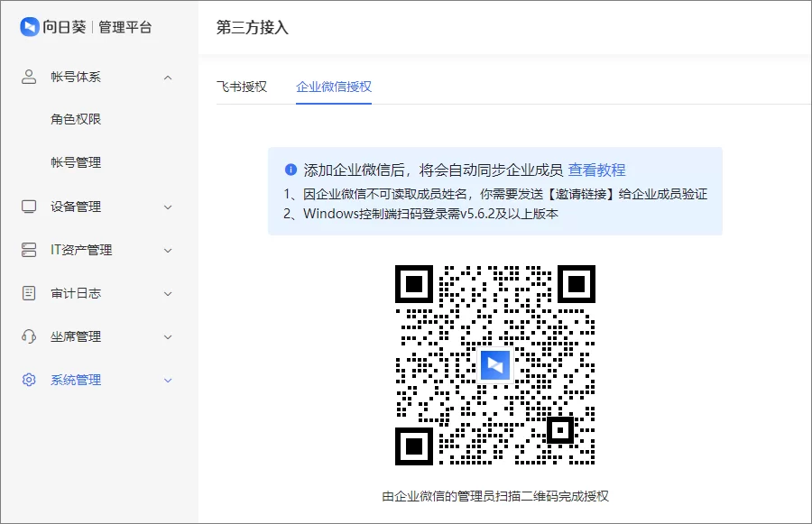Screen dimensions: 812x524
Task: Expand the 设备管理 section
Action: (167, 207)
